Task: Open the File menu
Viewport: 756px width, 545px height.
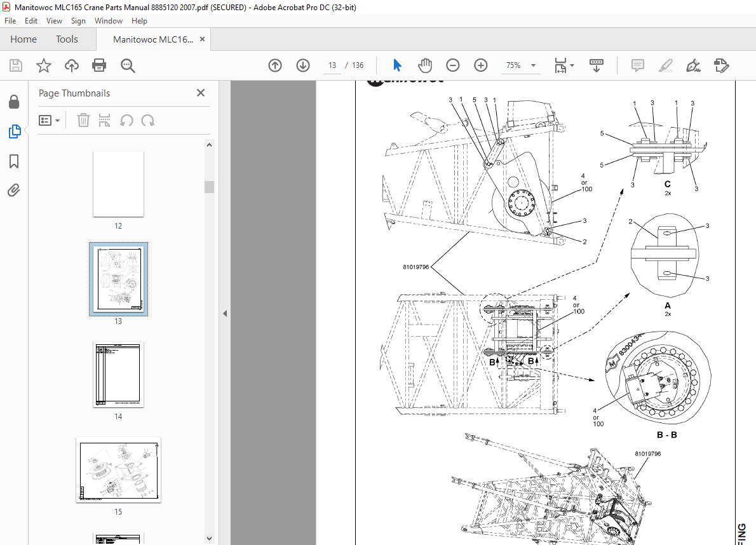Action: tap(10, 21)
